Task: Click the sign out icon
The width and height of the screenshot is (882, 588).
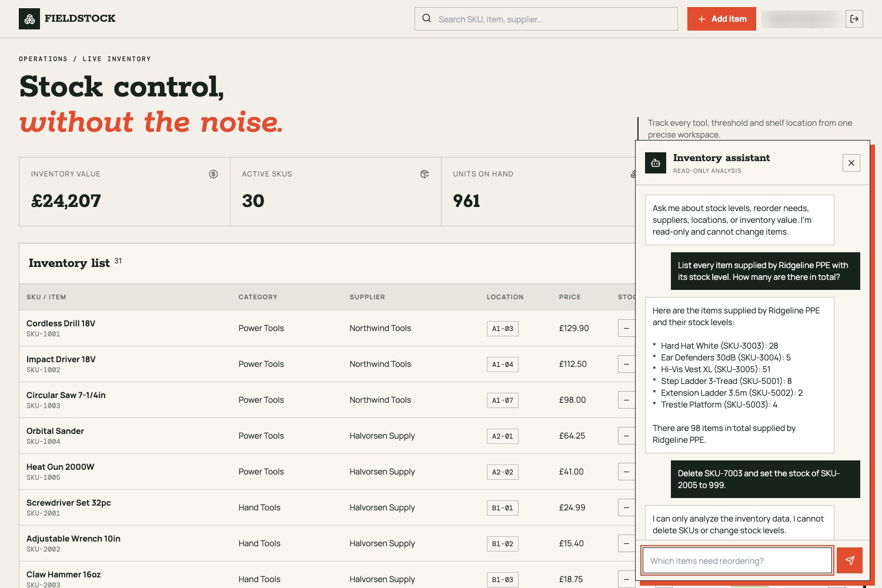Action: tap(854, 19)
